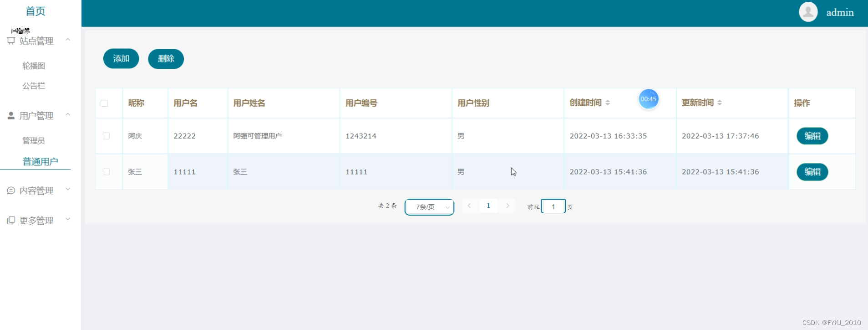Click 编辑 for user 阿庆
868x330 pixels.
click(812, 136)
